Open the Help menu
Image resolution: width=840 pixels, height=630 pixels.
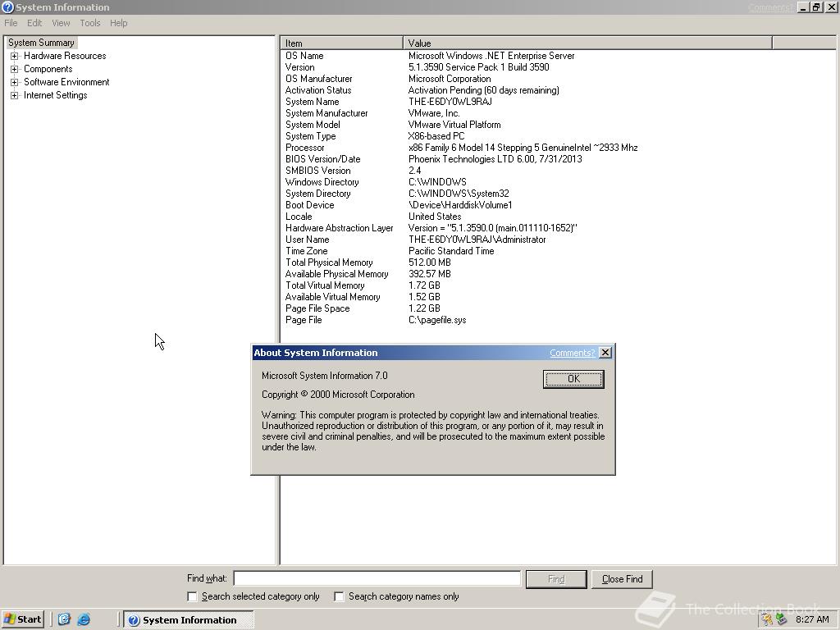pos(118,23)
